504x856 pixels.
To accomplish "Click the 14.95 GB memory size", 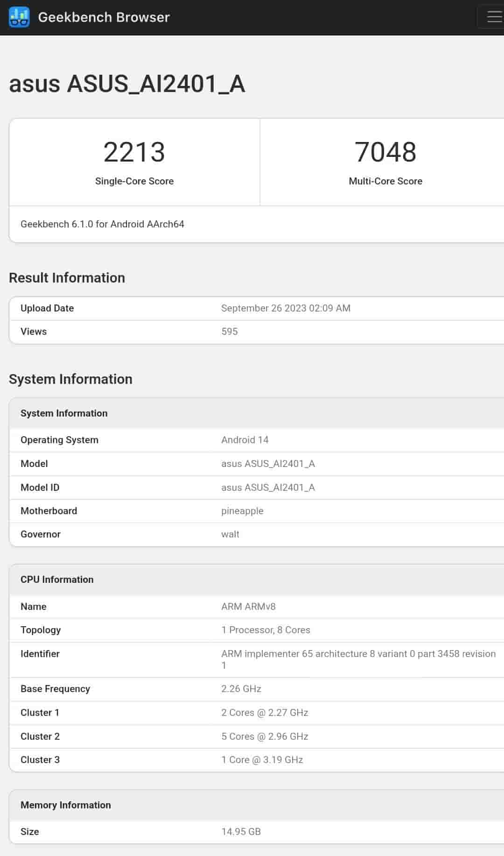I will tap(241, 832).
